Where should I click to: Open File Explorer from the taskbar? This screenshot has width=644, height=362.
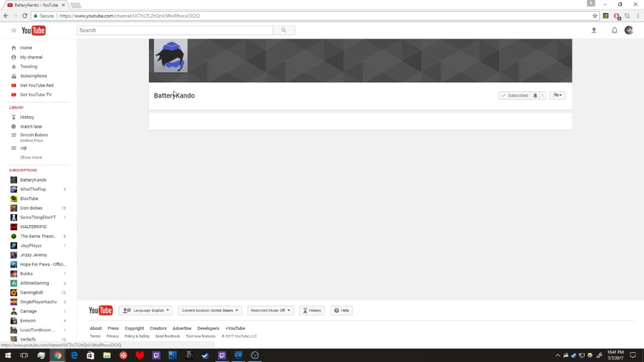pyautogui.click(x=107, y=355)
